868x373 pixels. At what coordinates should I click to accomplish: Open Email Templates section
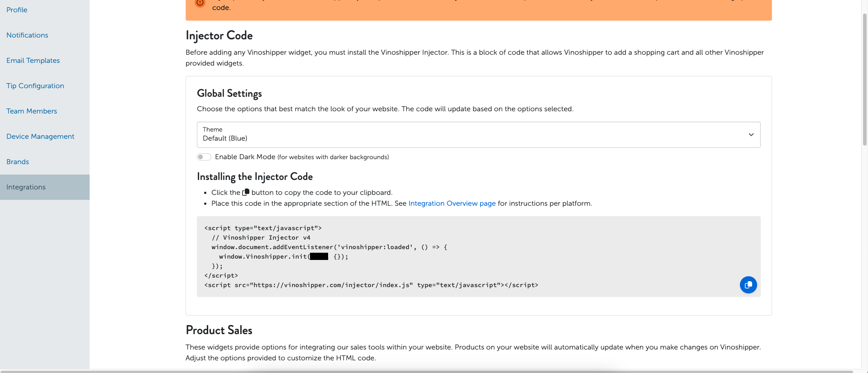click(33, 61)
